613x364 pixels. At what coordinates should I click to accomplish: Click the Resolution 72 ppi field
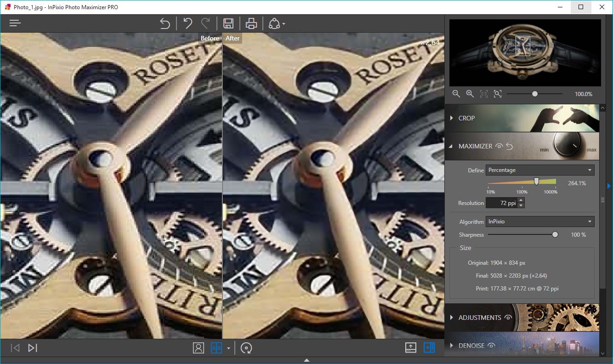click(502, 203)
